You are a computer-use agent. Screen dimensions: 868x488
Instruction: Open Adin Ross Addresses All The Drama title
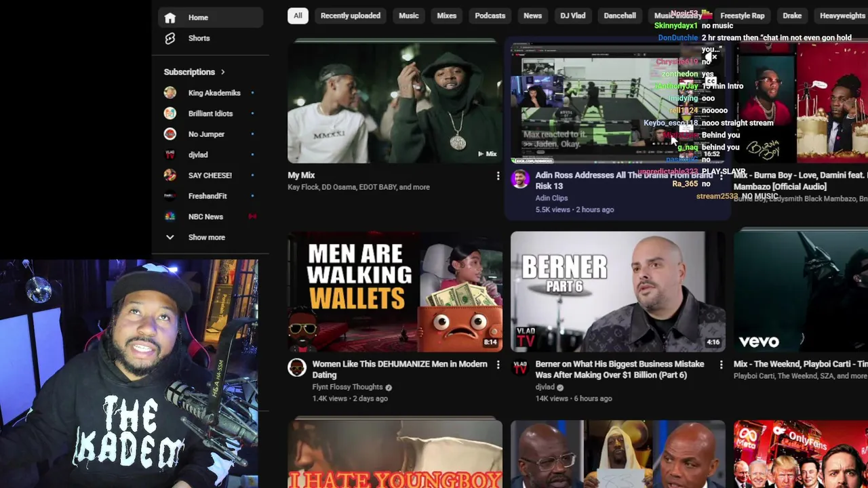624,180
